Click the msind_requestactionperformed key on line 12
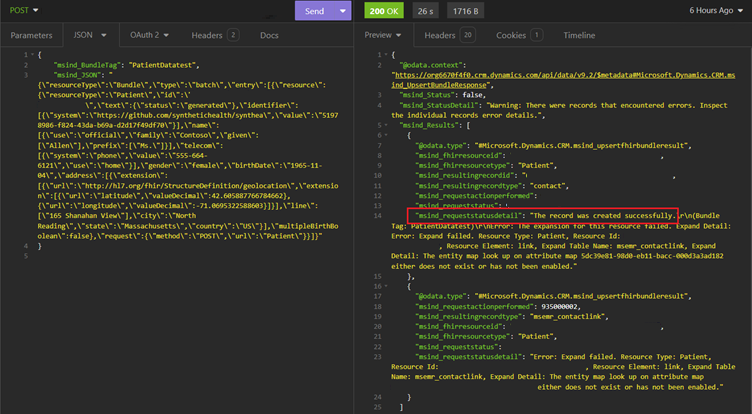 point(475,196)
